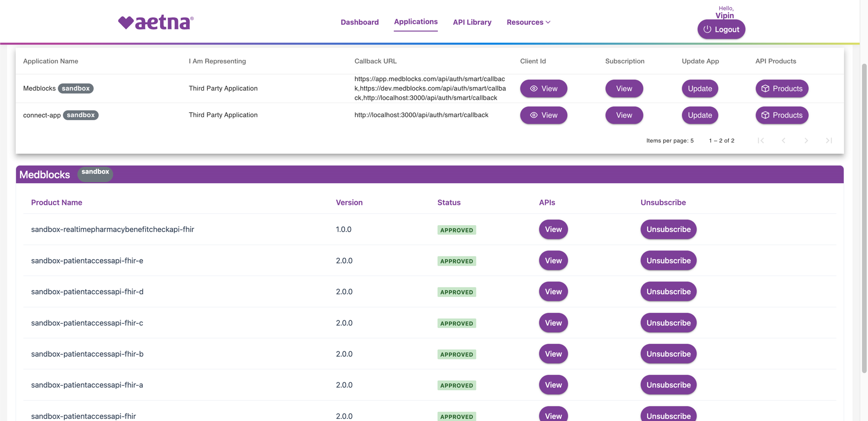Select the Applications tab
The height and width of the screenshot is (421, 868).
coord(415,22)
